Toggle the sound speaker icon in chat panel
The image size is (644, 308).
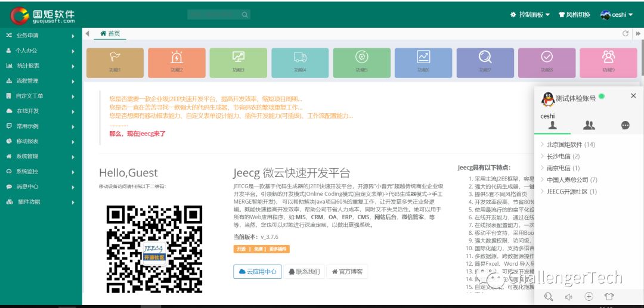click(568, 297)
